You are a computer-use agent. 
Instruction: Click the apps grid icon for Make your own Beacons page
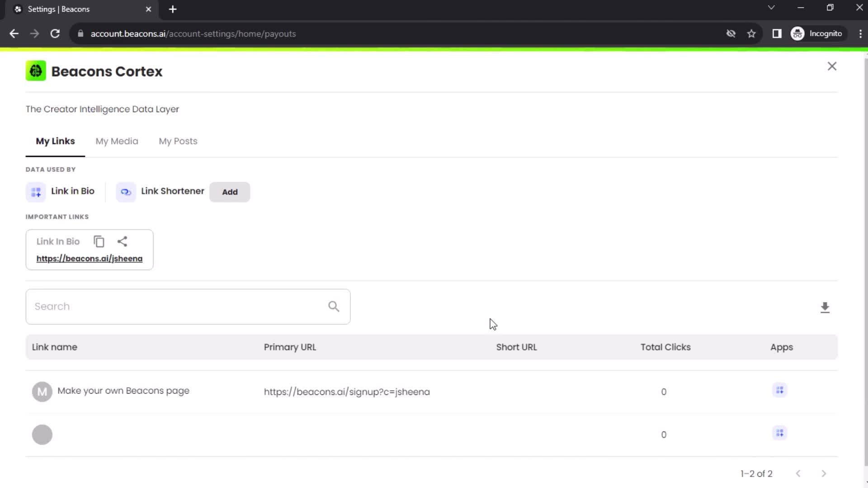[780, 390]
